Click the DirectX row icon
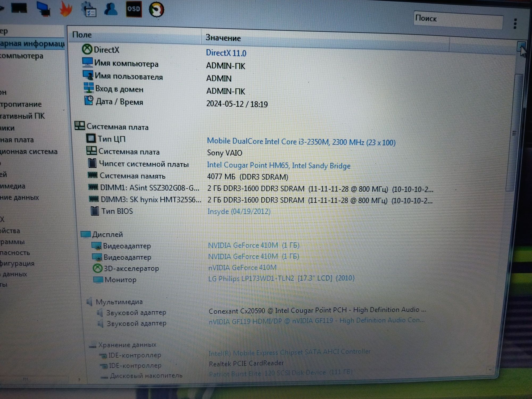This screenshot has height=399, width=532. [87, 49]
